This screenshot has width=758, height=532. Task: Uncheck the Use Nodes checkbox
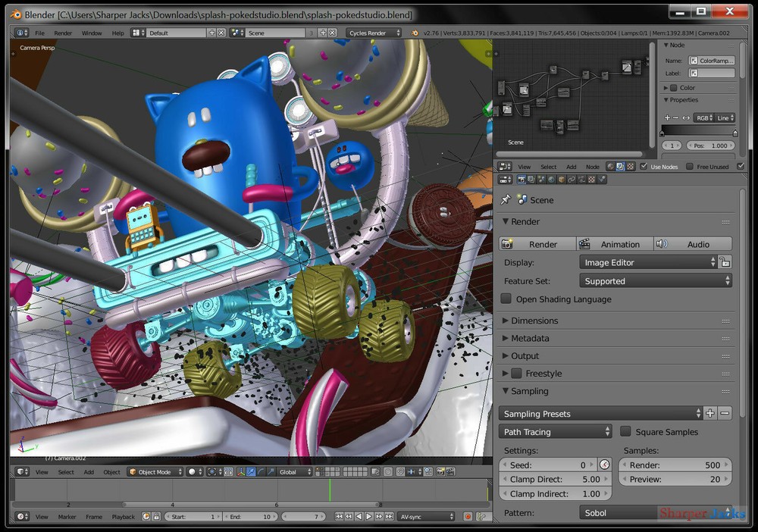642,166
